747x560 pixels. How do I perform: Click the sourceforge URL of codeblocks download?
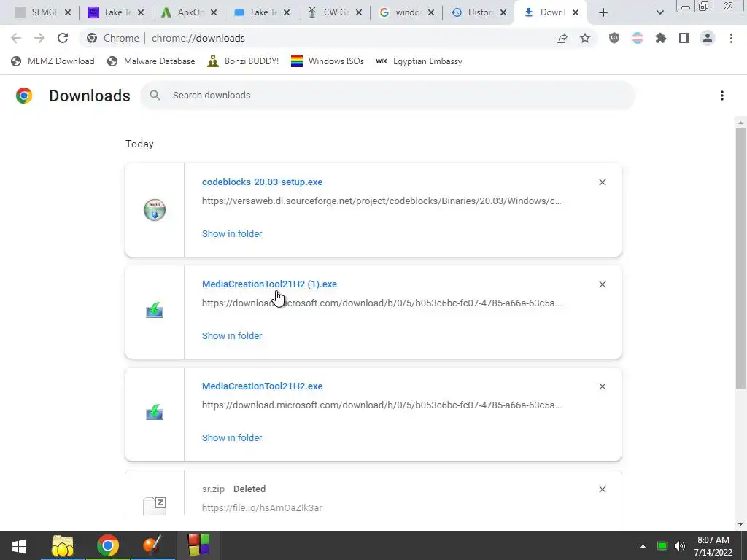[x=382, y=201]
